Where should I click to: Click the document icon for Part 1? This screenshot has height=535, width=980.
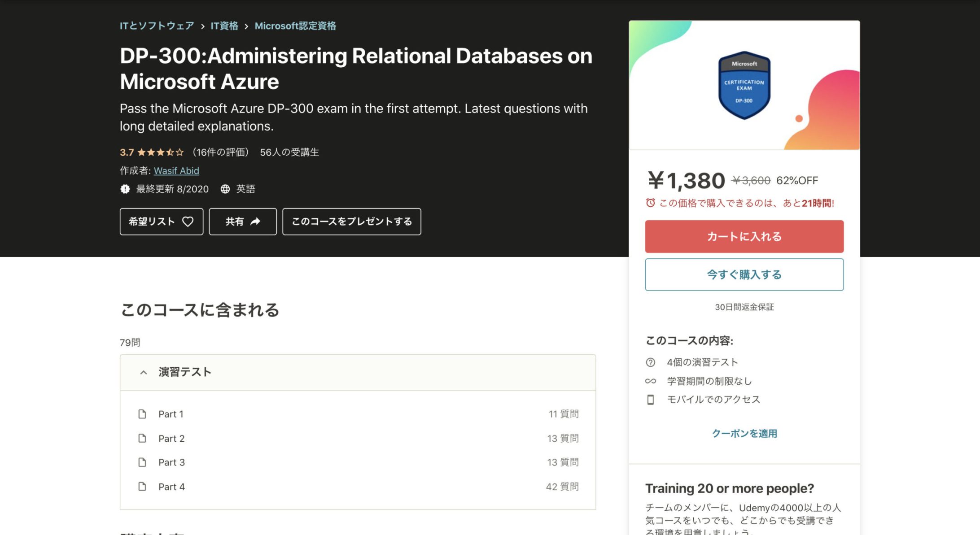coord(142,414)
